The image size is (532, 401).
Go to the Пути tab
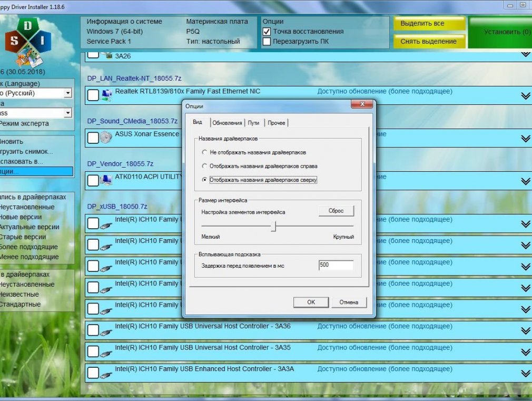point(253,123)
